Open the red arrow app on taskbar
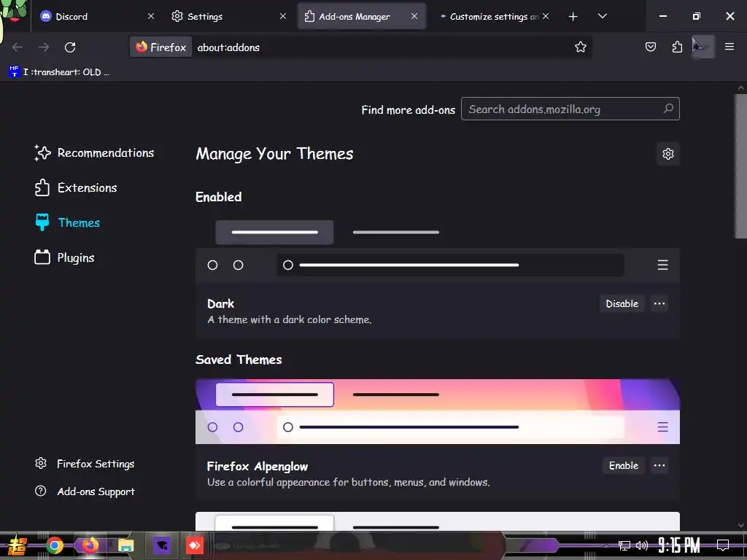The height and width of the screenshot is (560, 747). tap(194, 545)
